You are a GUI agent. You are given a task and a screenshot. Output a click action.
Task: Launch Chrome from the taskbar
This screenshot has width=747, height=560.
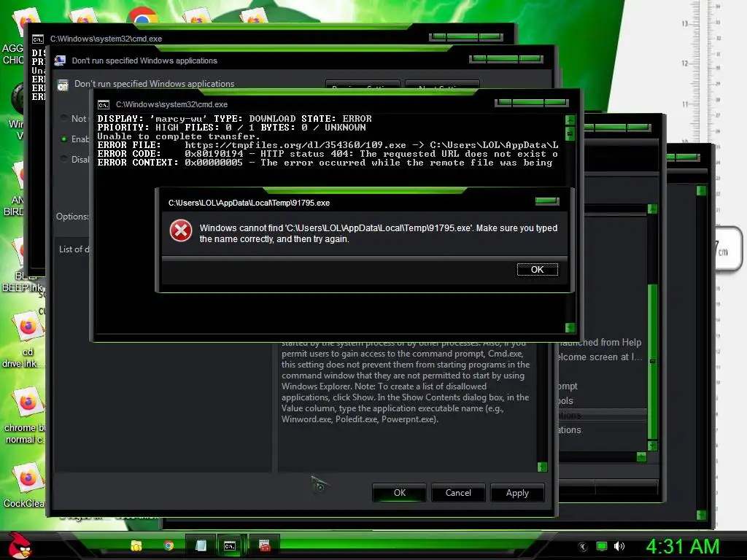coord(169,545)
